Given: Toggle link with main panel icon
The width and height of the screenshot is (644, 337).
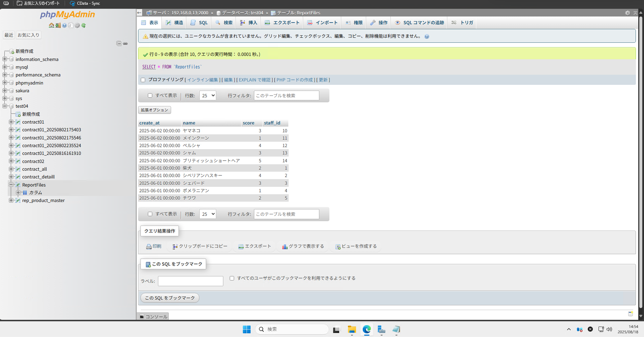Looking at the screenshot, I should (125, 43).
